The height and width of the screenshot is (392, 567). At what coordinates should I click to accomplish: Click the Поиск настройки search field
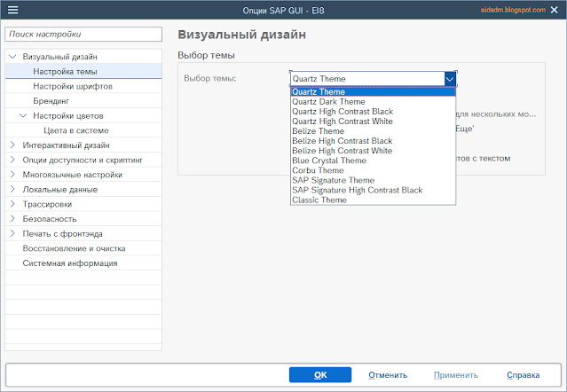point(83,35)
